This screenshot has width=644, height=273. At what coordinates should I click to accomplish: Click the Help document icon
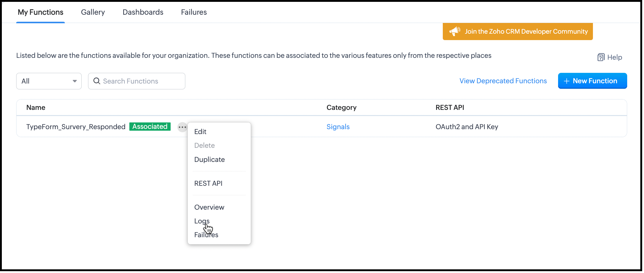[601, 57]
